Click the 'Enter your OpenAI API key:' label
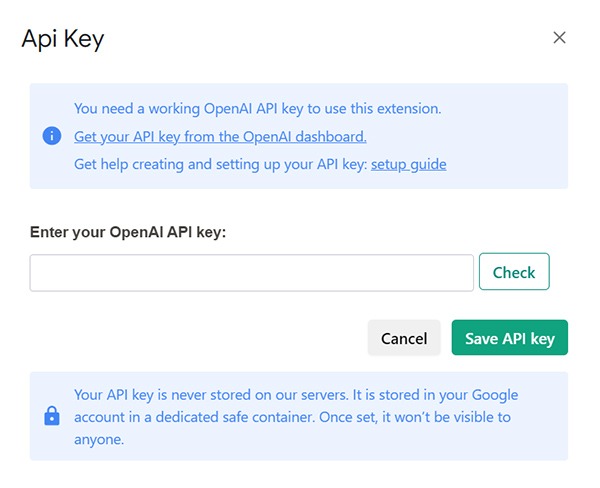This screenshot has height=488, width=600. tap(128, 232)
